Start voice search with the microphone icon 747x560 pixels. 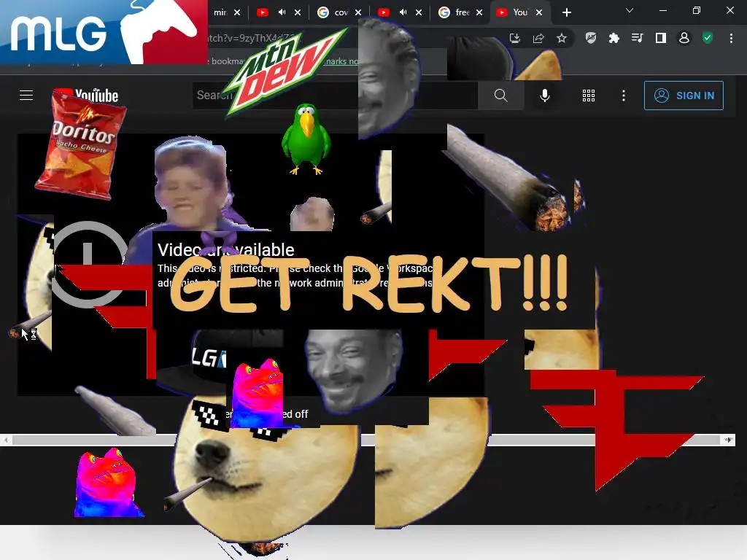coord(544,96)
